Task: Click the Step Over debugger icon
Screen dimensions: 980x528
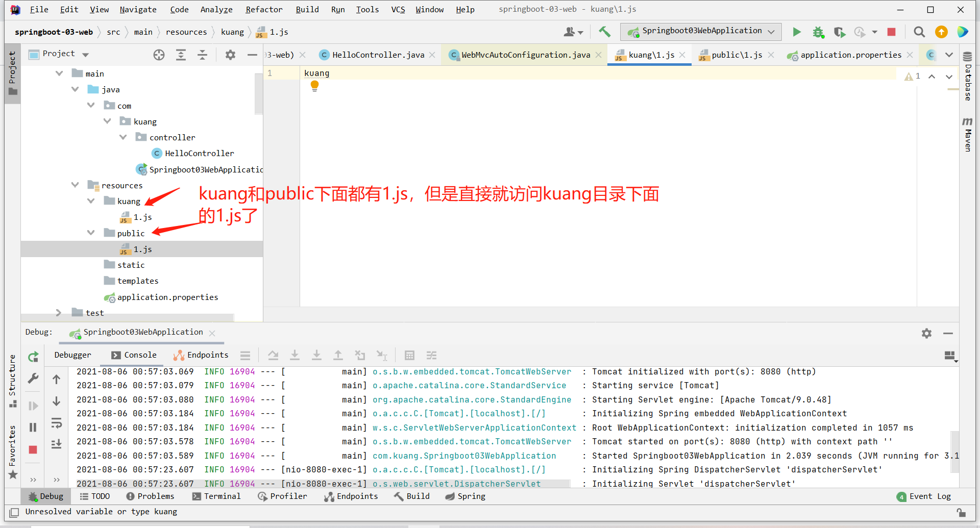Action: [x=273, y=355]
